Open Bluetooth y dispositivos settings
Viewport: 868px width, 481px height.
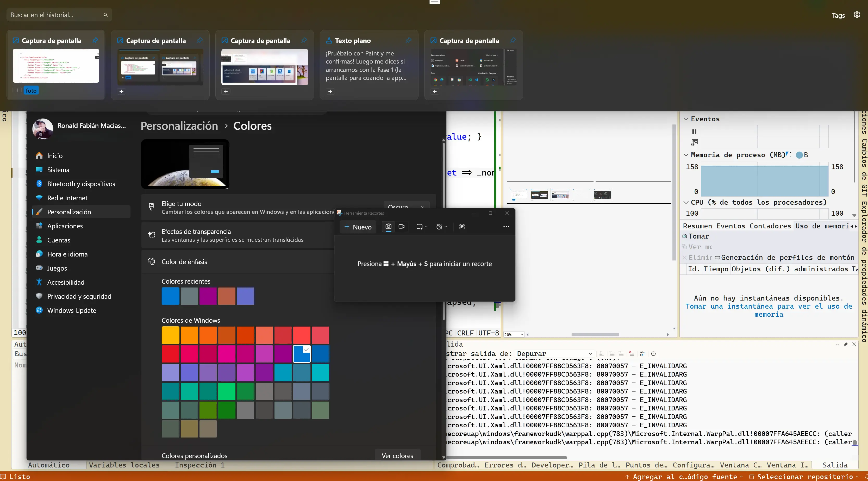coord(81,184)
